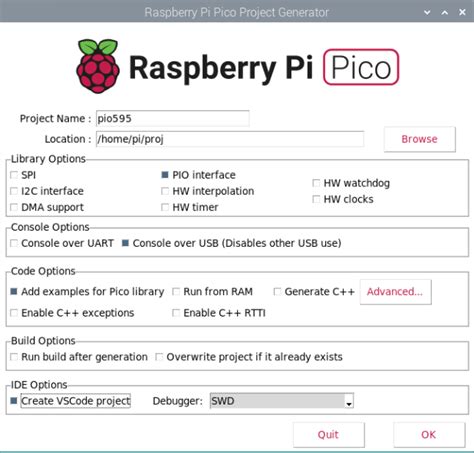Enable the HW watchdog checkbox
Viewport: 474px width, 453px height.
point(316,183)
